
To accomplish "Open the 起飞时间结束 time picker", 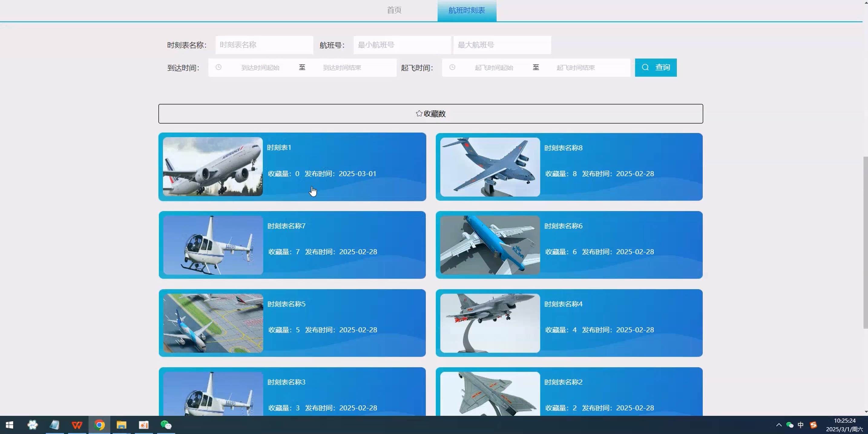I will click(576, 67).
